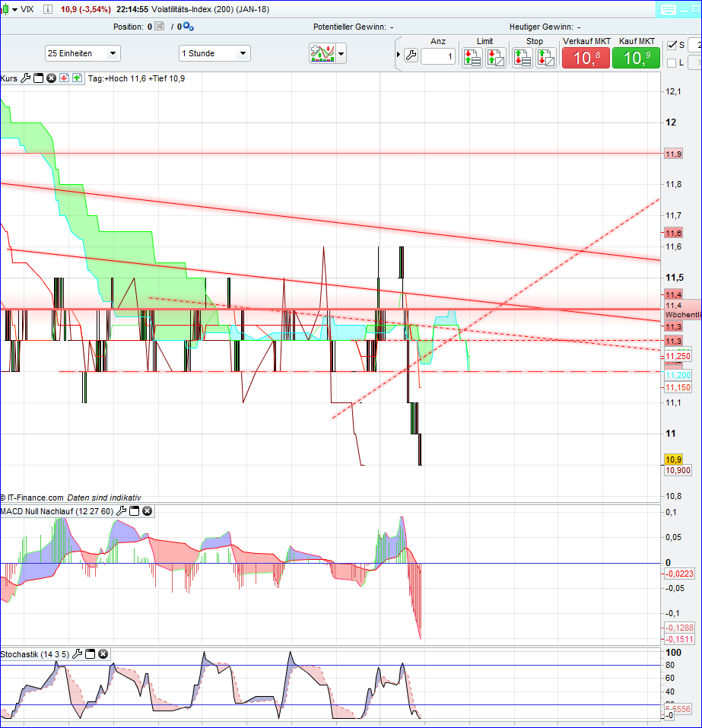702x728 pixels.
Task: Click the -0,1511 MACD value label
Action: point(679,639)
